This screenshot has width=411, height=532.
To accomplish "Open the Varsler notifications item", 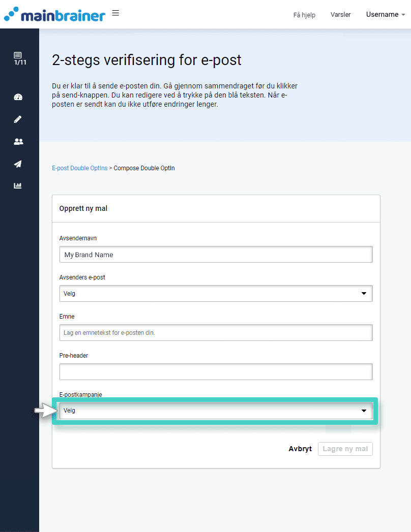I will coord(340,15).
